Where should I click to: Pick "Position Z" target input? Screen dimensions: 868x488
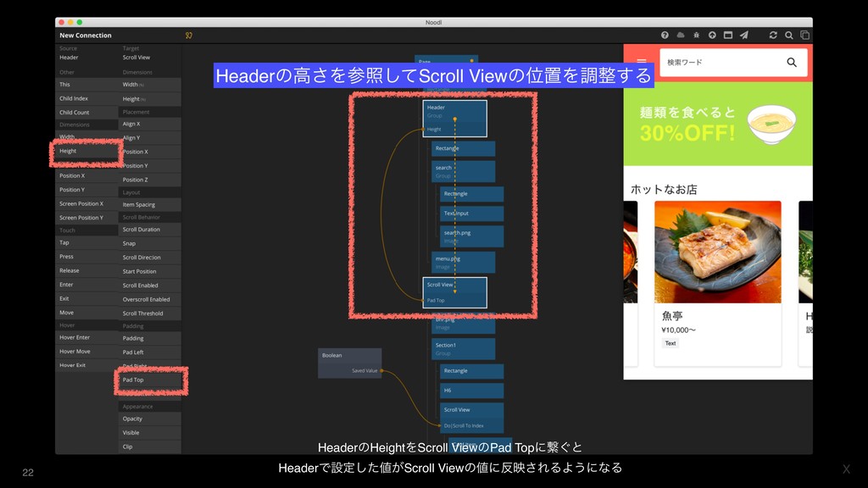pos(149,180)
